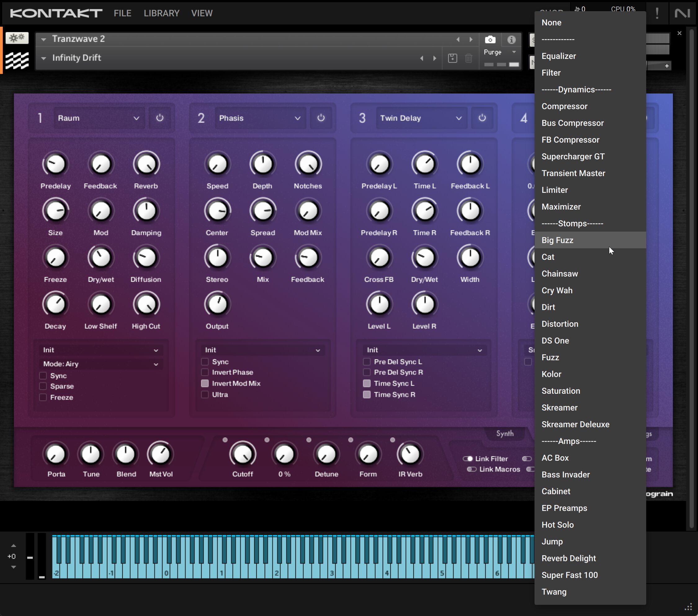The image size is (698, 616).
Task: Click the snowflake freeze icon beside Tranzwave 2
Action: click(17, 38)
